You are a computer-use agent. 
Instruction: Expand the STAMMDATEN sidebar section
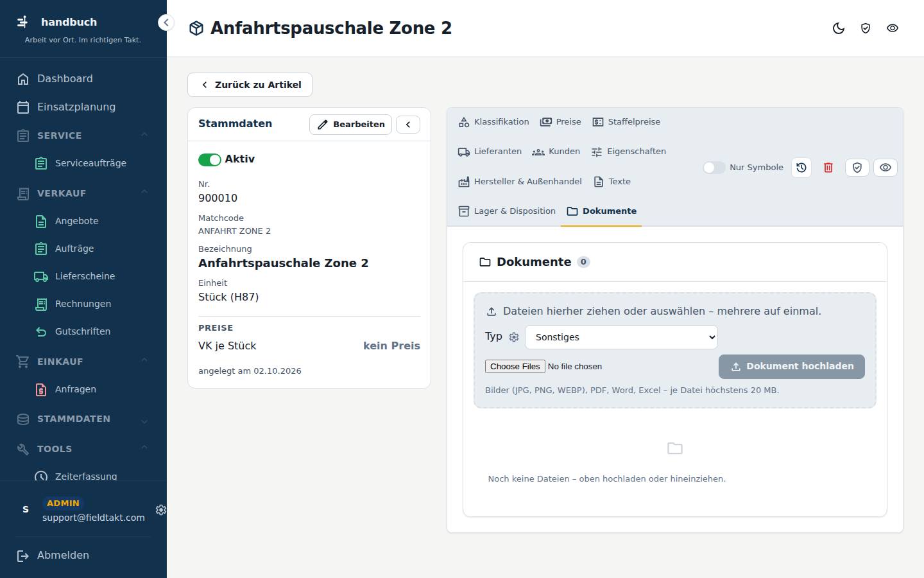(83, 419)
